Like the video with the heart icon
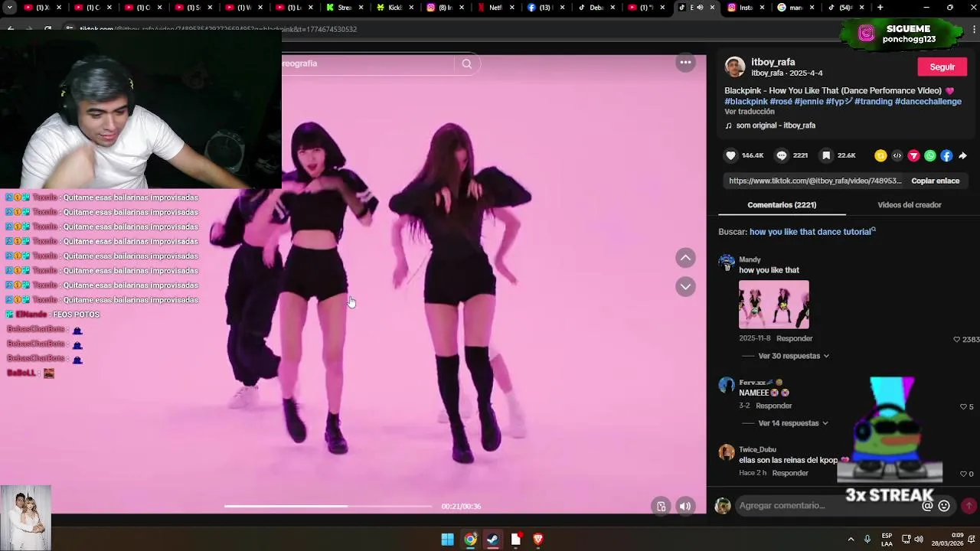Viewport: 980px width, 551px height. [730, 155]
